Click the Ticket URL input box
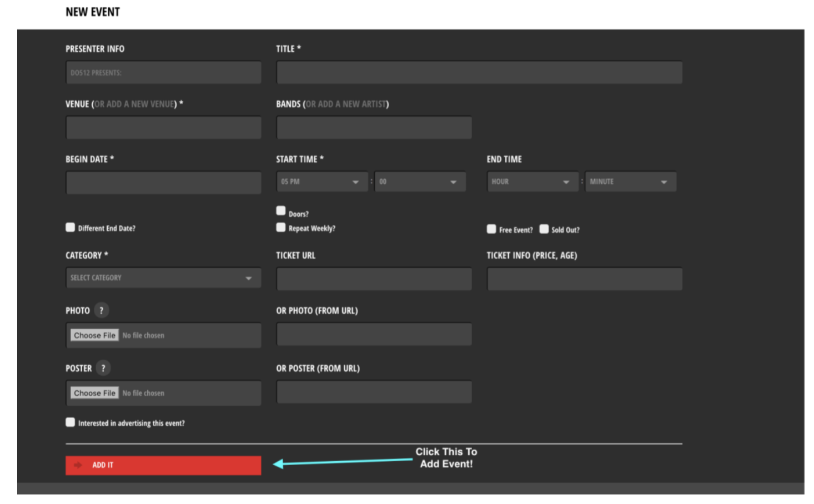The image size is (814, 504). 374,279
